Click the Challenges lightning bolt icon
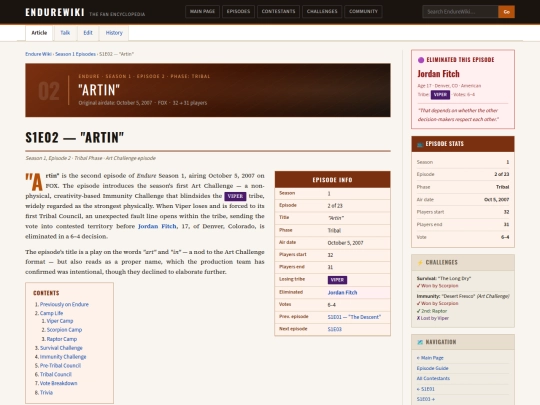The width and height of the screenshot is (540, 405). 420,263
